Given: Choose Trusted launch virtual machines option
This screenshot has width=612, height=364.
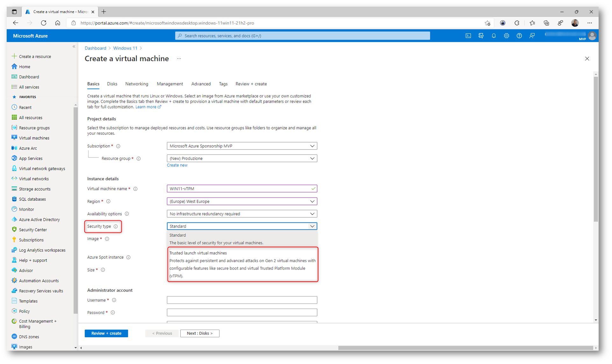Looking at the screenshot, I should tap(243, 264).
